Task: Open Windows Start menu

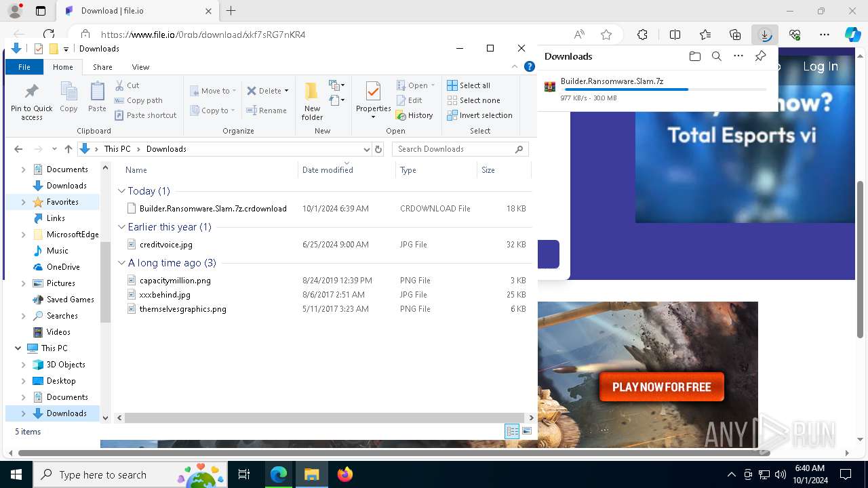Action: click(x=16, y=474)
